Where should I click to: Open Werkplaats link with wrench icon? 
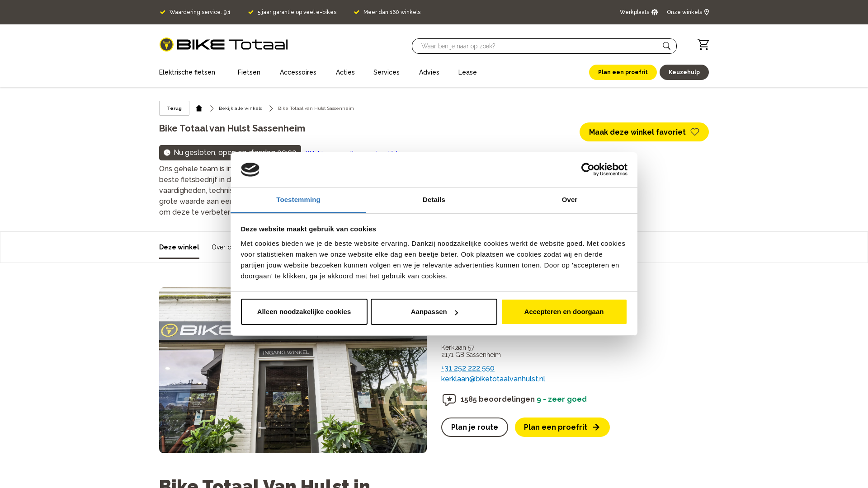tap(638, 12)
